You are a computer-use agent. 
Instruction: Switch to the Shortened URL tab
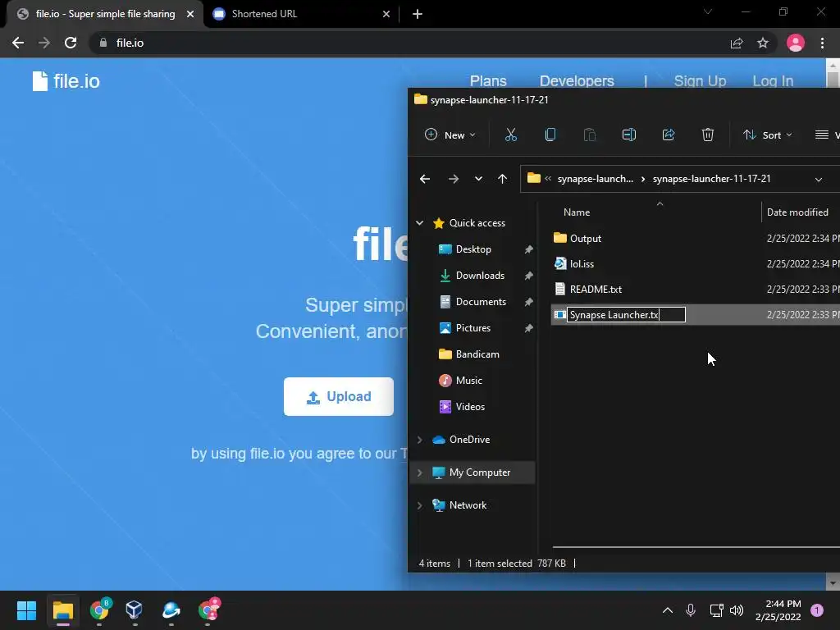300,14
